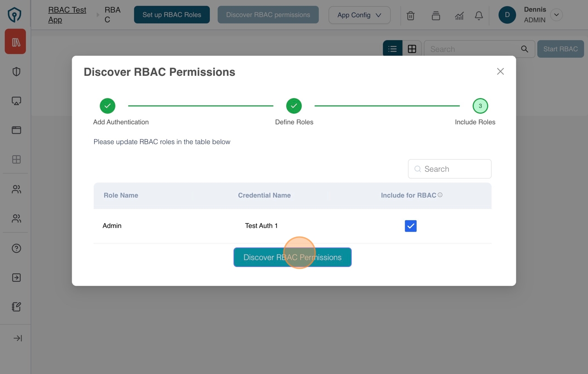Image resolution: width=588 pixels, height=374 pixels.
Task: Click the delete trash icon in the toolbar
Action: tap(410, 15)
